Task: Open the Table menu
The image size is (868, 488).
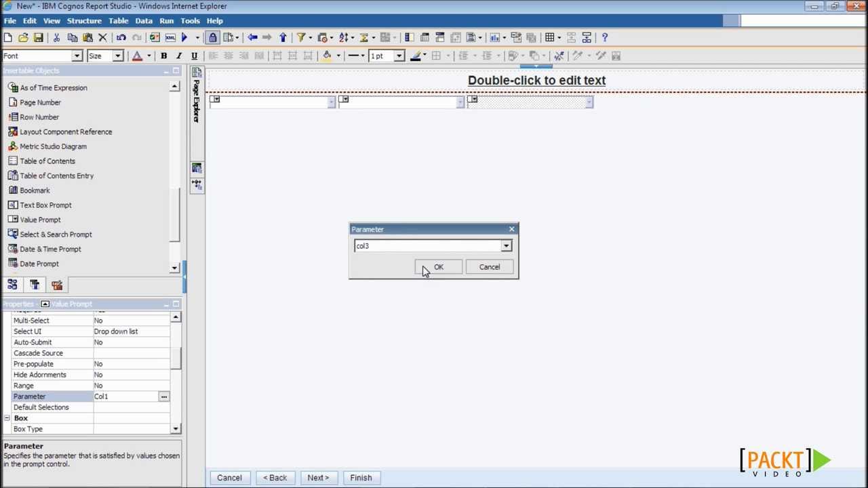Action: pyautogui.click(x=119, y=21)
